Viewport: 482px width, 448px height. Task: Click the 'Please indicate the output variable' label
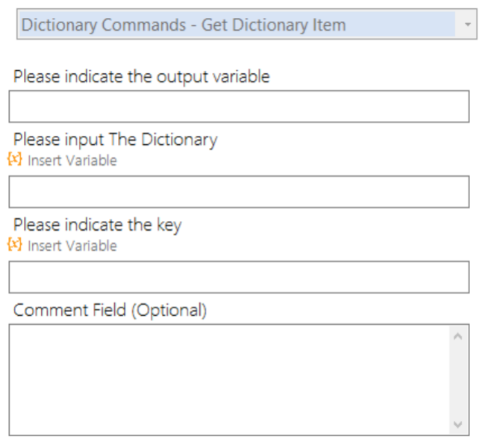pyautogui.click(x=142, y=77)
